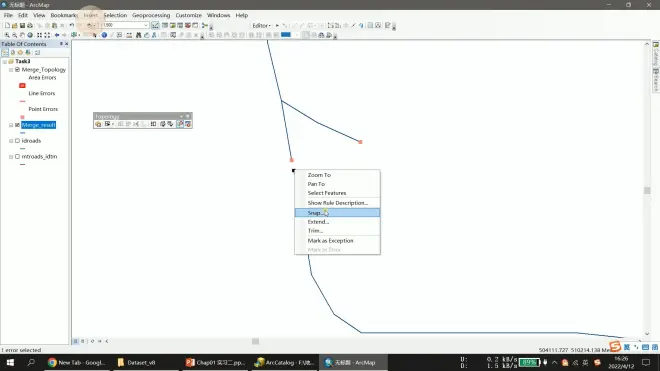The width and height of the screenshot is (660, 371).
Task: Activate the Pan hand tool
Action: click(22, 35)
